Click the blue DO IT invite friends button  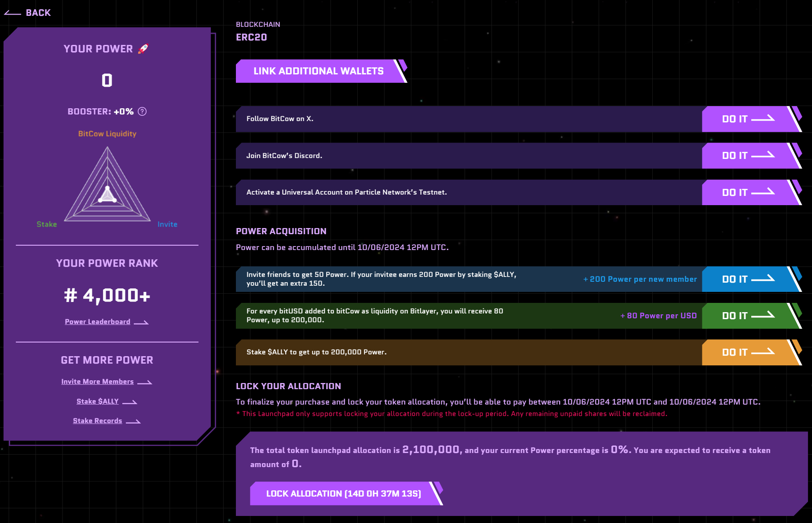(751, 279)
